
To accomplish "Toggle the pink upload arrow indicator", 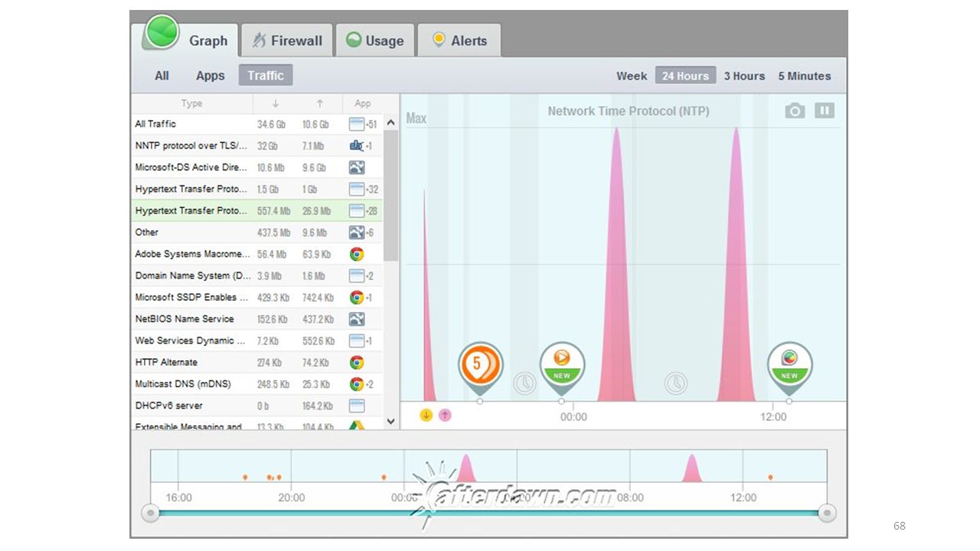I will [445, 415].
